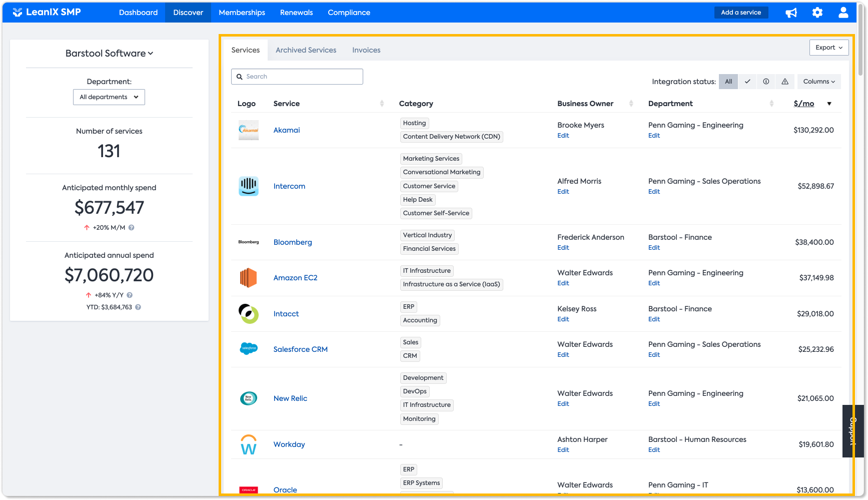Image resolution: width=868 pixels, height=500 pixels.
Task: Click the Intacct logo
Action: [249, 314]
